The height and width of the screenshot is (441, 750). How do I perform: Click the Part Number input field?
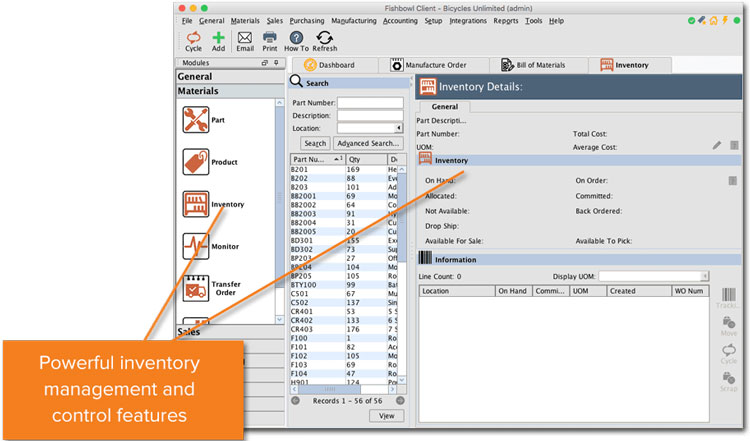[x=370, y=102]
